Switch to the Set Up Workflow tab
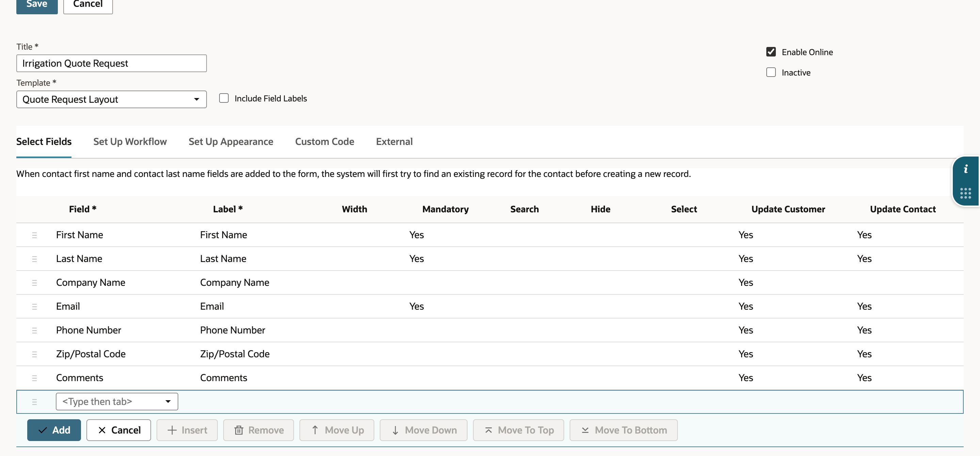Screen dimensions: 980x456 [x=130, y=142]
